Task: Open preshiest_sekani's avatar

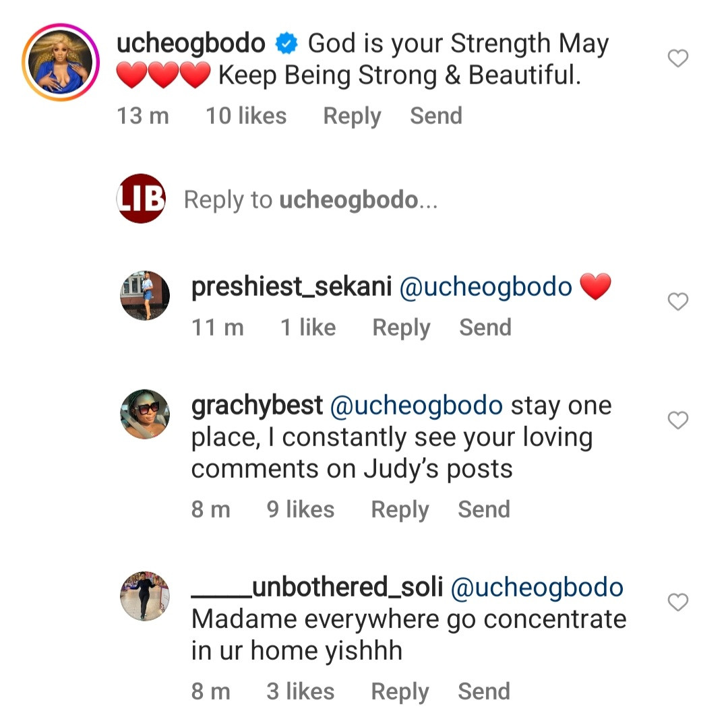Action: 144,295
